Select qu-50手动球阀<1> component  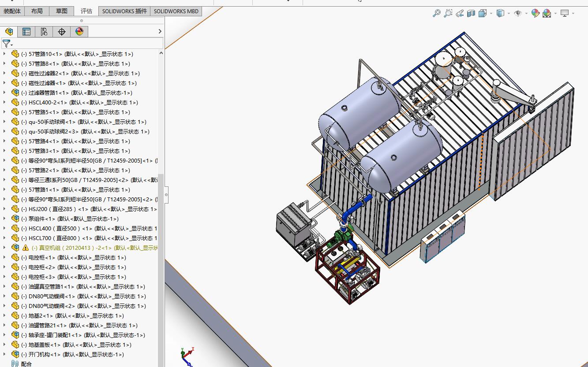[x=84, y=122]
